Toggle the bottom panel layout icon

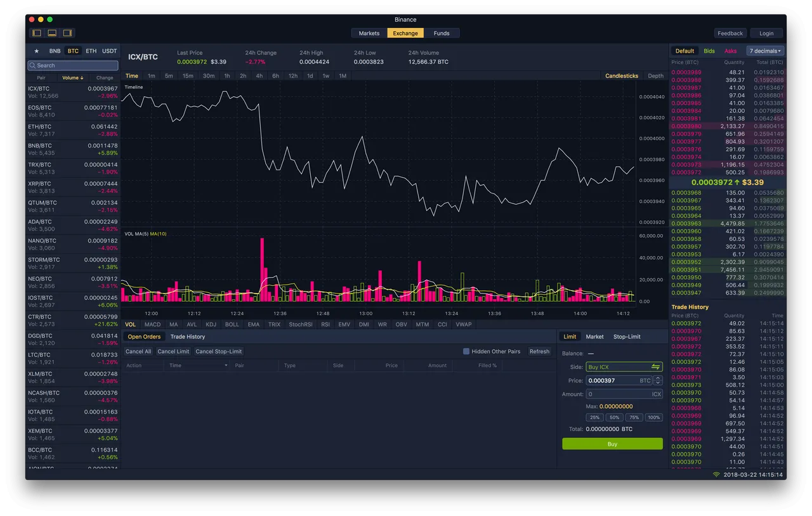[52, 33]
